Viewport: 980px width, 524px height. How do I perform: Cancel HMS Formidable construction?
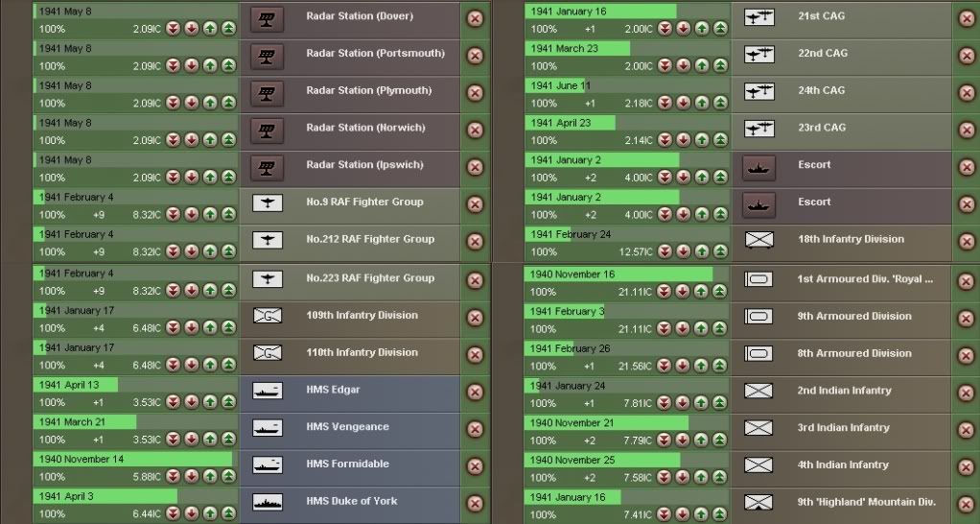click(475, 466)
